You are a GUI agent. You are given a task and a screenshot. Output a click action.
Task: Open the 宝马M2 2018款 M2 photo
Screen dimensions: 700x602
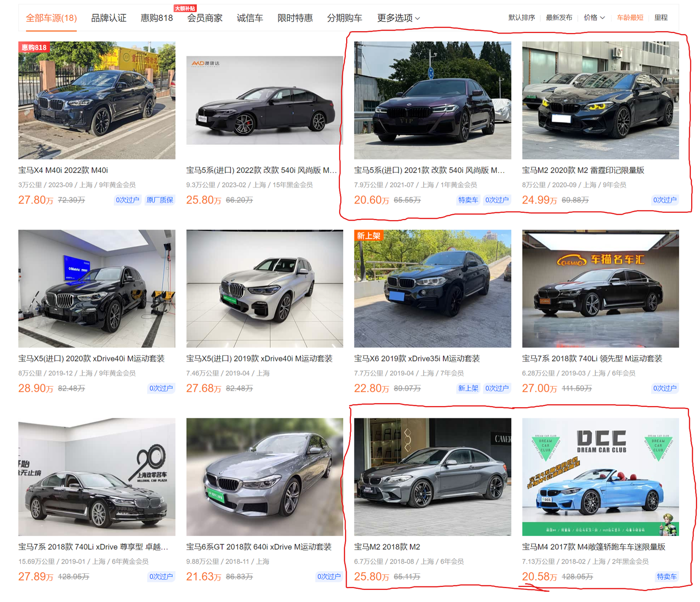pos(433,477)
